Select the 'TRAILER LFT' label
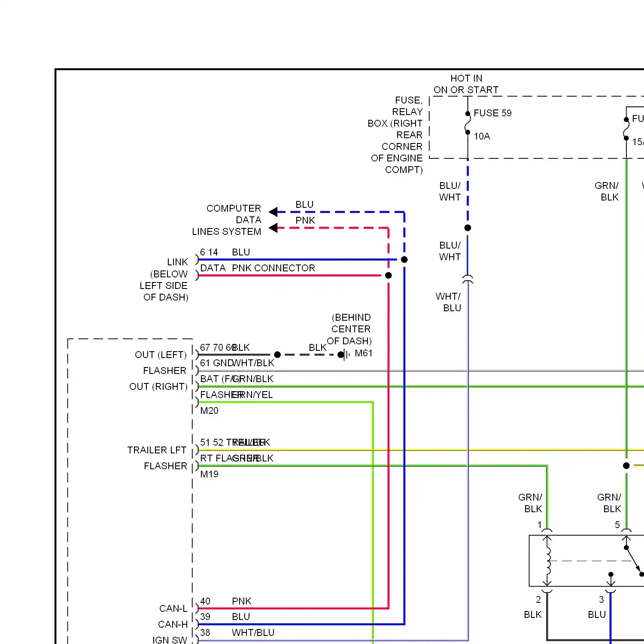This screenshot has height=644, width=644. tap(157, 450)
